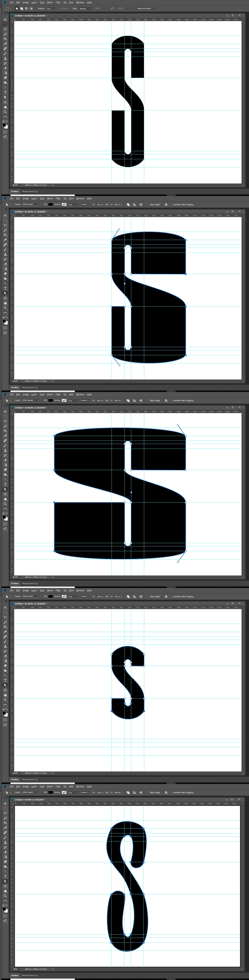
Task: Open stroke line type dropdown in W 456.31 window
Action: 85,204
